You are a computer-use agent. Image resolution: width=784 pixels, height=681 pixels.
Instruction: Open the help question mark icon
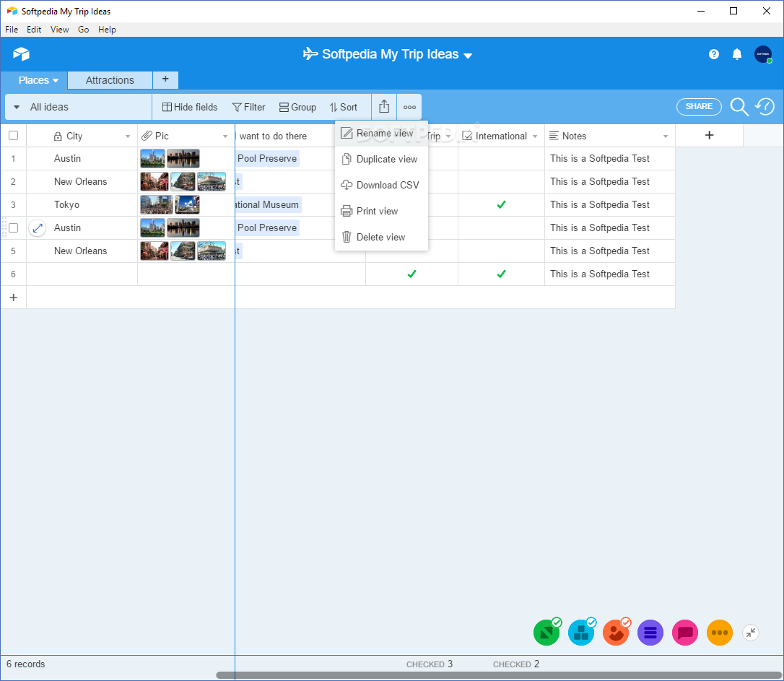pos(713,54)
